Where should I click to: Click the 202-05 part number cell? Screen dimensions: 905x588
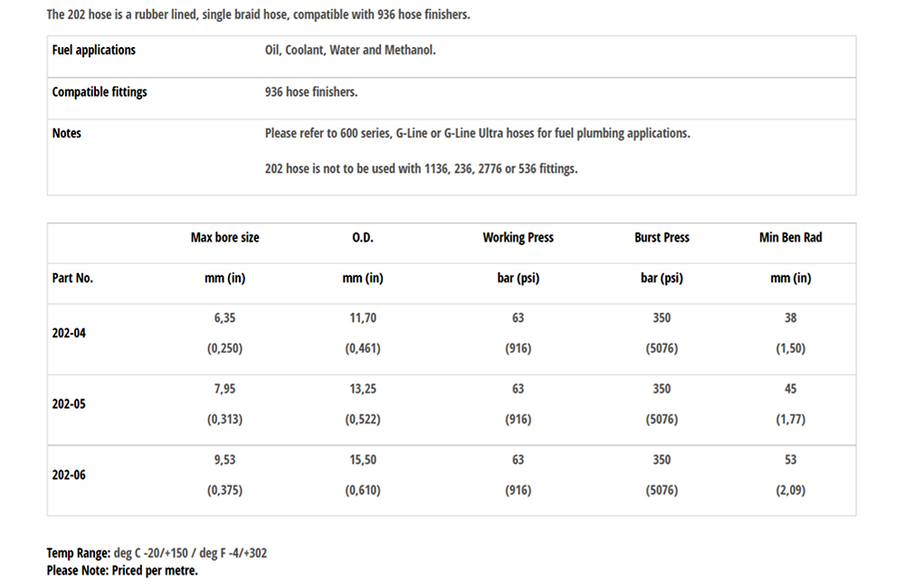click(69, 404)
